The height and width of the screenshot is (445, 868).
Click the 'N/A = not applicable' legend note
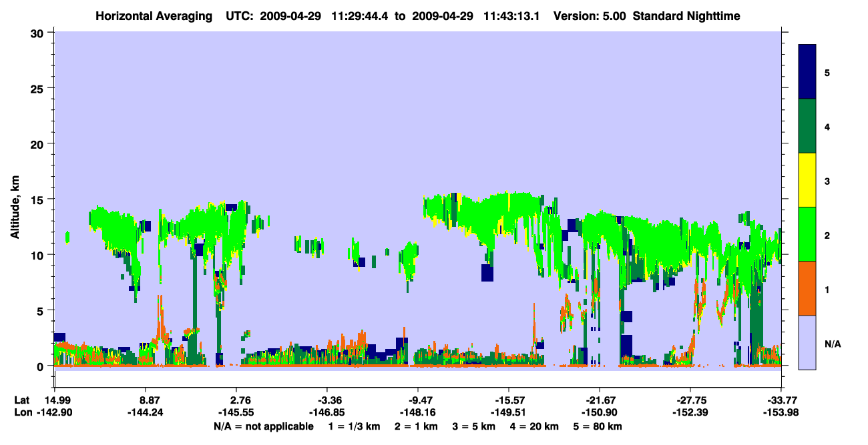click(263, 426)
